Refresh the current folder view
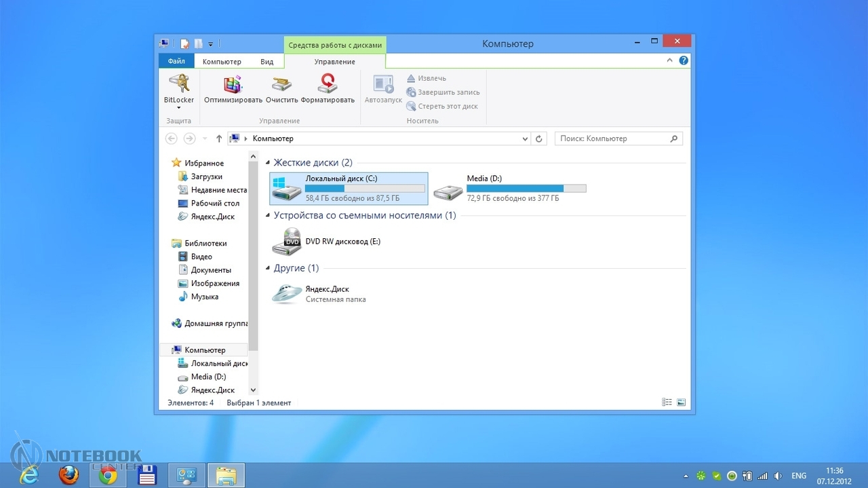The width and height of the screenshot is (868, 488). pos(539,139)
